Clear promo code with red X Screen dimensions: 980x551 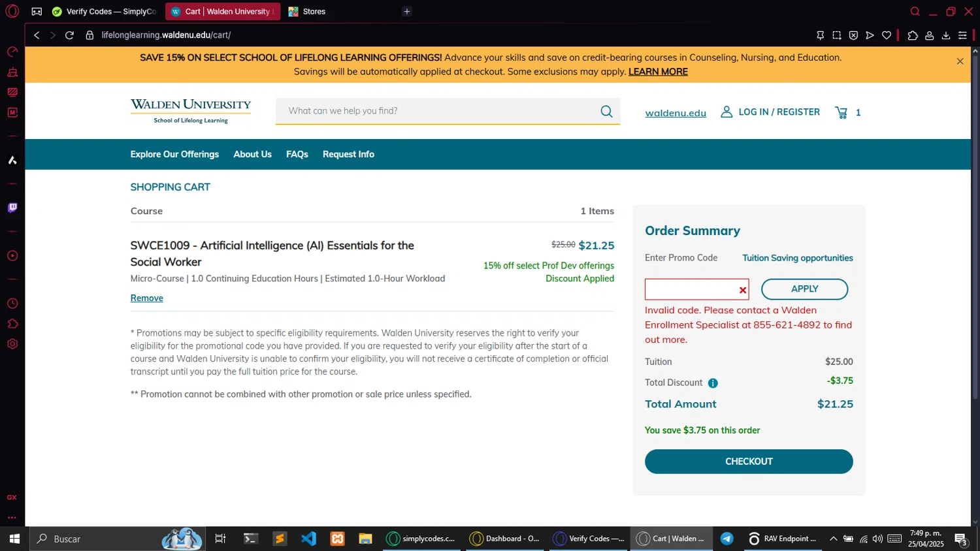tap(743, 290)
